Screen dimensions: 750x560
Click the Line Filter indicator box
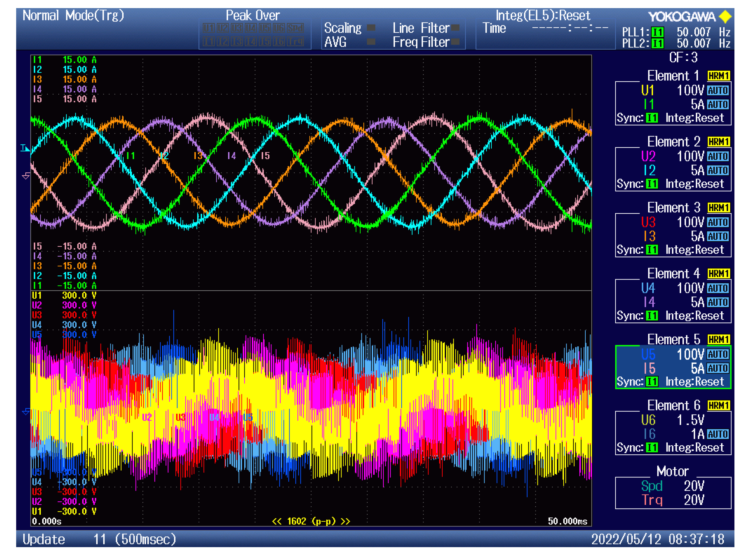(x=456, y=28)
